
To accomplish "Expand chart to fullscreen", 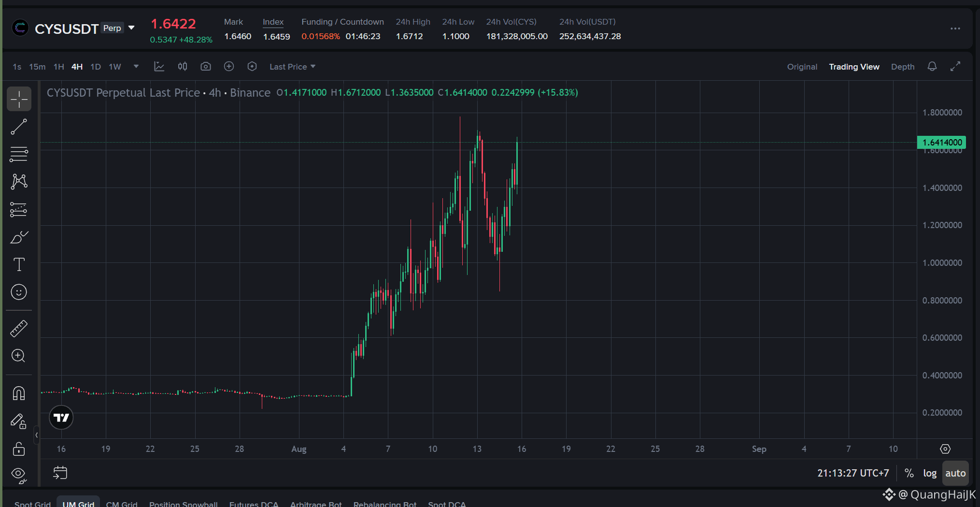I will coord(955,67).
